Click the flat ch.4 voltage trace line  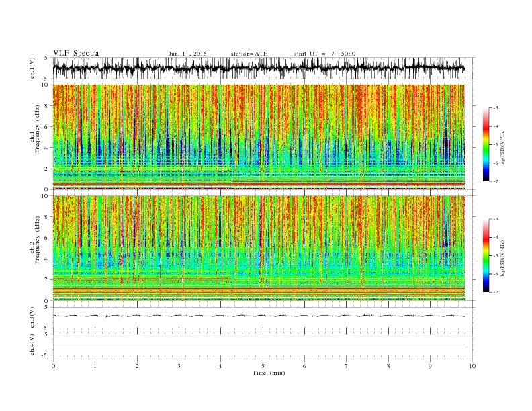259,345
